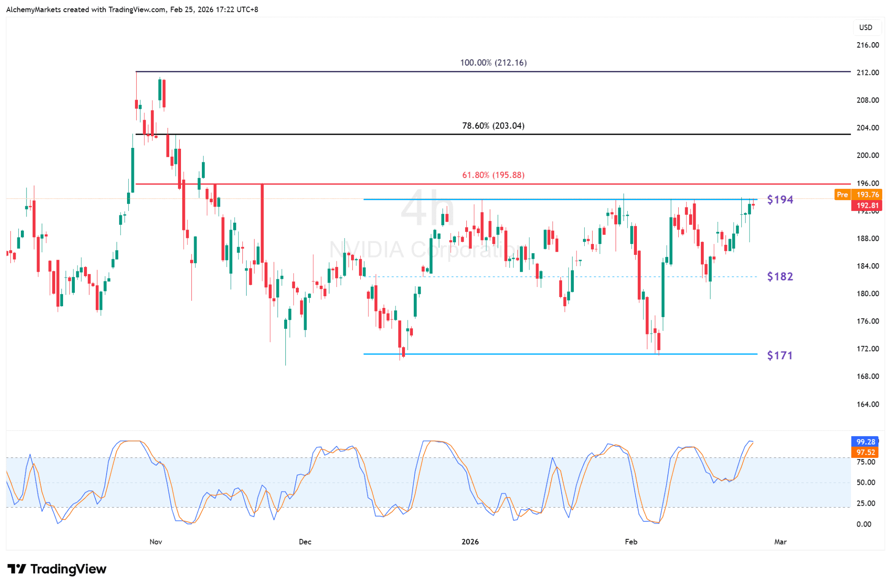Click the 188.00 price axis label
The image size is (891, 588).
[x=868, y=239]
